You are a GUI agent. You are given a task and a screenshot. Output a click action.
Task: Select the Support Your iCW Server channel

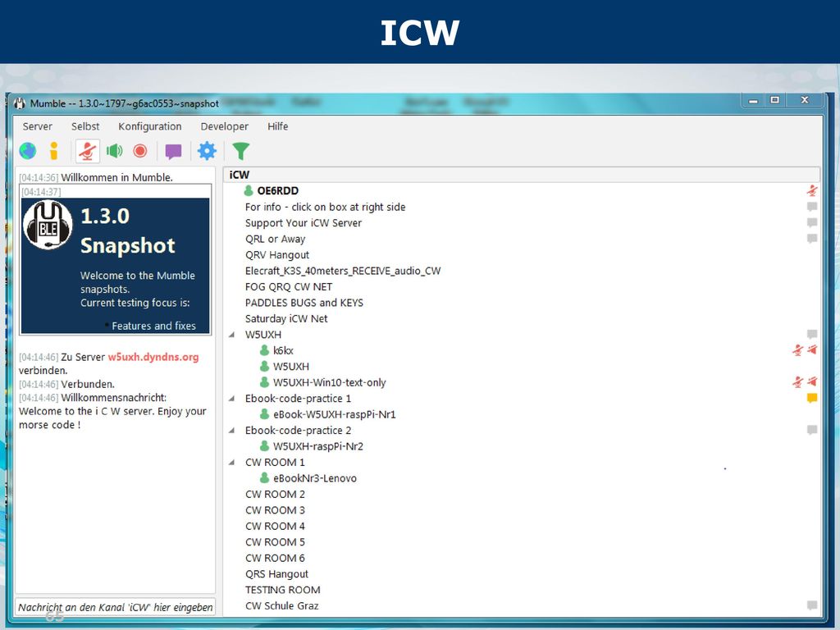coord(304,223)
